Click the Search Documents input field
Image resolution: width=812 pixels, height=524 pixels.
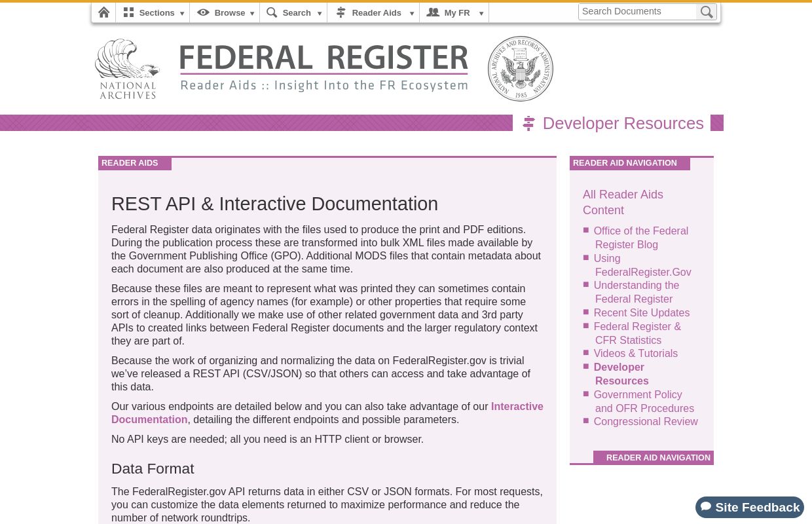[x=637, y=12]
